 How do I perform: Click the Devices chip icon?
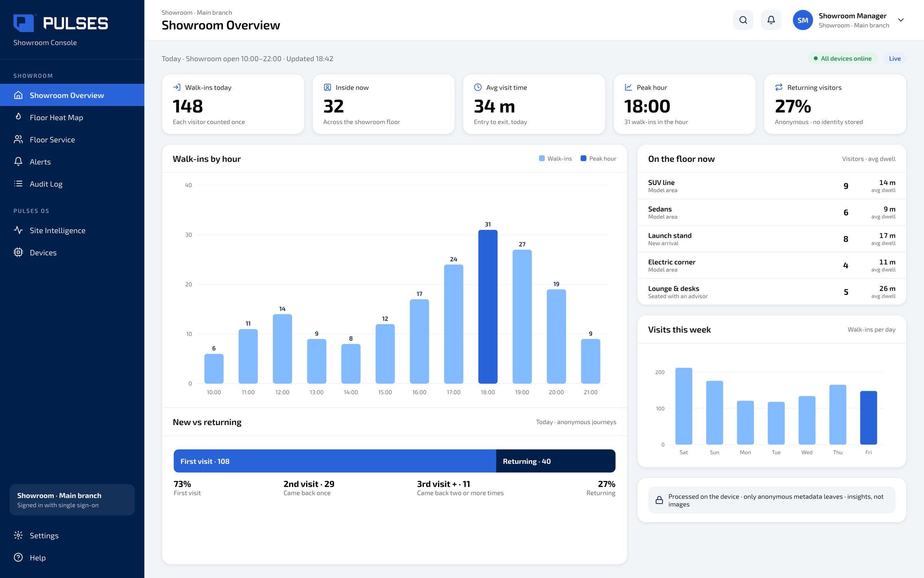(18, 252)
